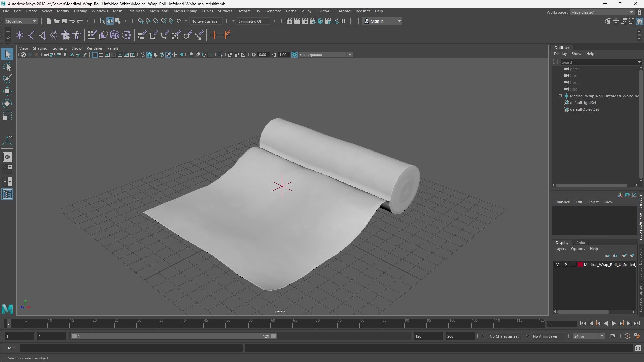644x362 pixels.
Task: Click the Save Scene icon
Action: coord(64,21)
